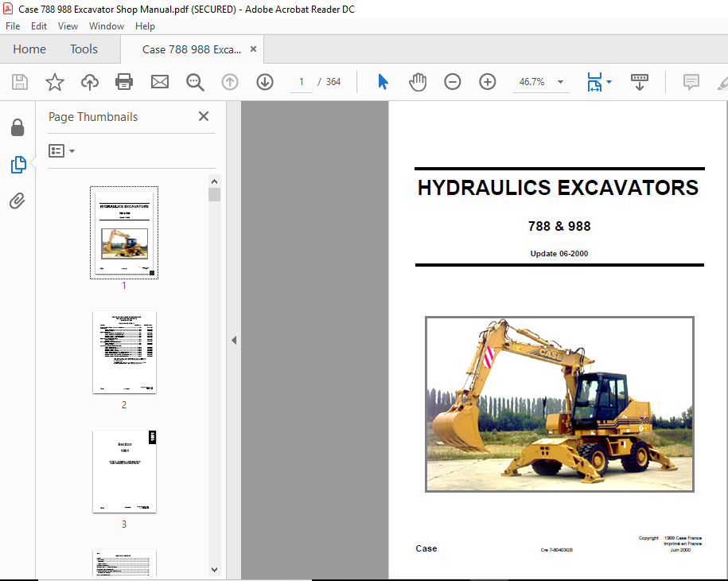Open the File menu

(13, 26)
